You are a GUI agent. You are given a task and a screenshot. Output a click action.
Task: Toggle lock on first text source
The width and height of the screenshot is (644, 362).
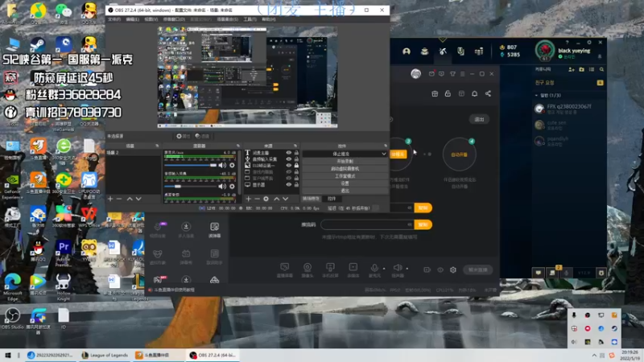(296, 152)
